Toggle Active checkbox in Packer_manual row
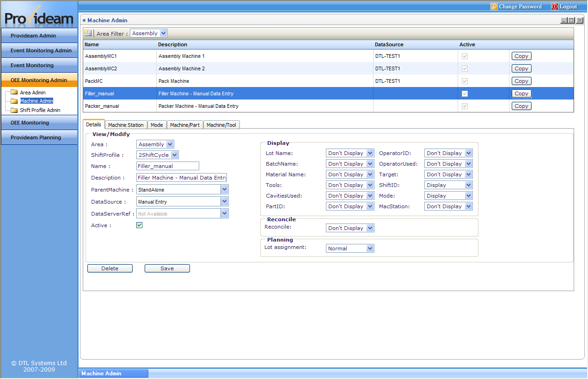The width and height of the screenshot is (588, 379). [465, 106]
